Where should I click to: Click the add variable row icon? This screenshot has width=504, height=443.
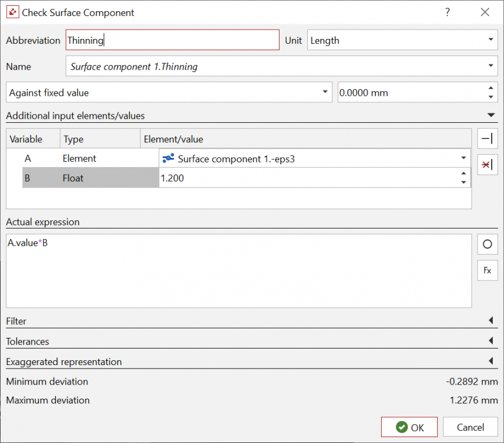[x=487, y=139]
